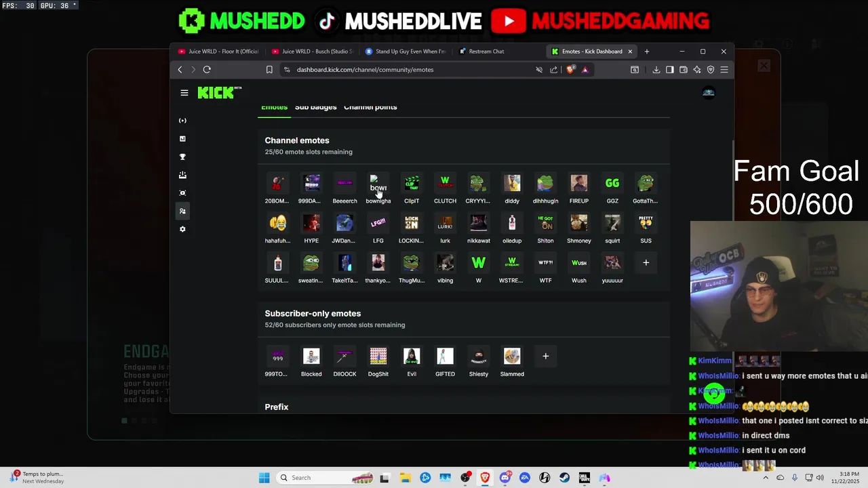The width and height of the screenshot is (868, 488).
Task: Open Brave Rewards triangle icon
Action: point(585,69)
